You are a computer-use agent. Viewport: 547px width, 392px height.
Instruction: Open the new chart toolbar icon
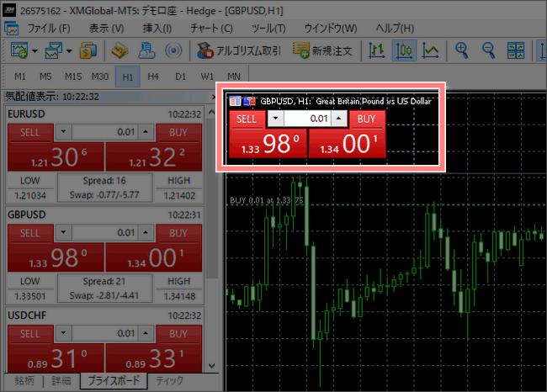pos(19,50)
